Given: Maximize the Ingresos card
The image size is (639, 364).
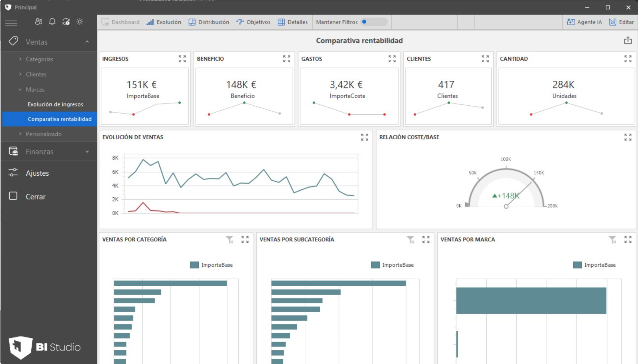Looking at the screenshot, I should pyautogui.click(x=182, y=59).
